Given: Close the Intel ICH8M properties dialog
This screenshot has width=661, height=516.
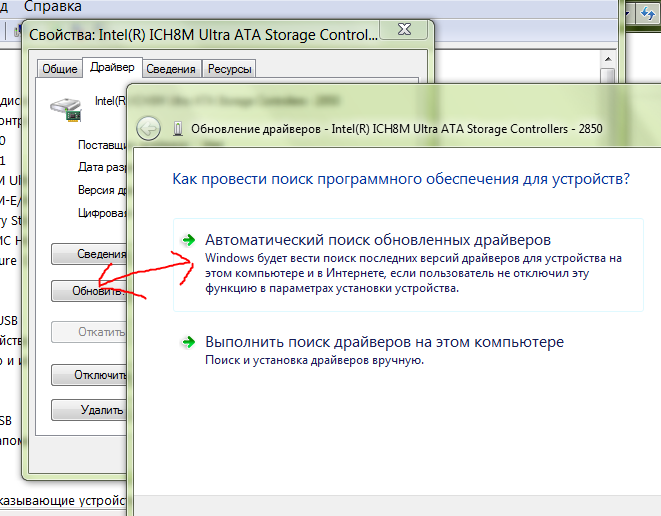Looking at the screenshot, I should (405, 29).
